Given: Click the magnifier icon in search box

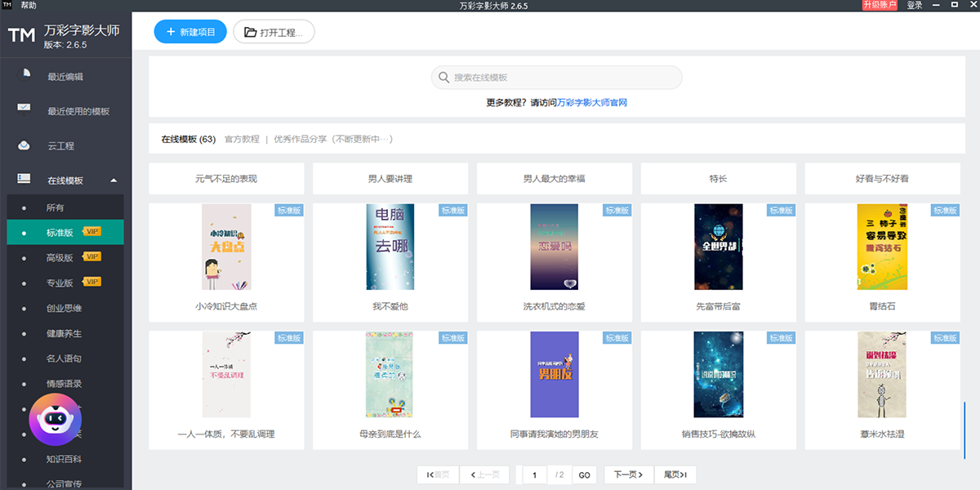Looking at the screenshot, I should (443, 78).
